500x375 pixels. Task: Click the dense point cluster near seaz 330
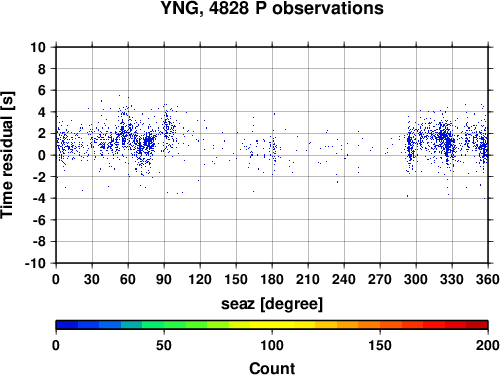click(447, 142)
